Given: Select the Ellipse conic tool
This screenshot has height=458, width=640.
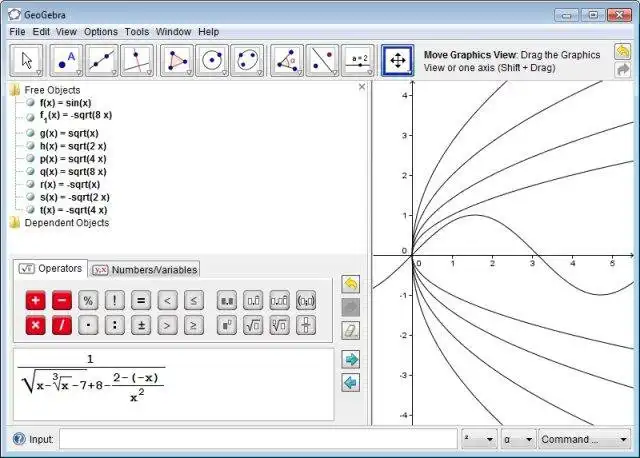Looking at the screenshot, I should [247, 60].
